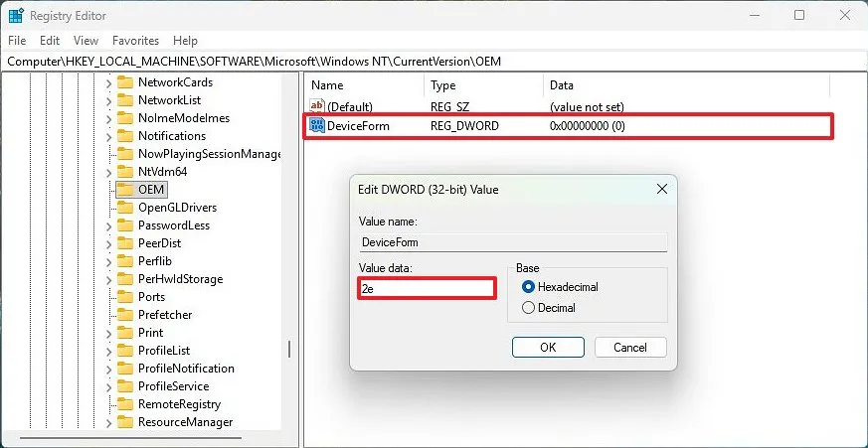Click OK in Edit DWORD dialog
Viewport: 868px width, 448px height.
tap(547, 348)
